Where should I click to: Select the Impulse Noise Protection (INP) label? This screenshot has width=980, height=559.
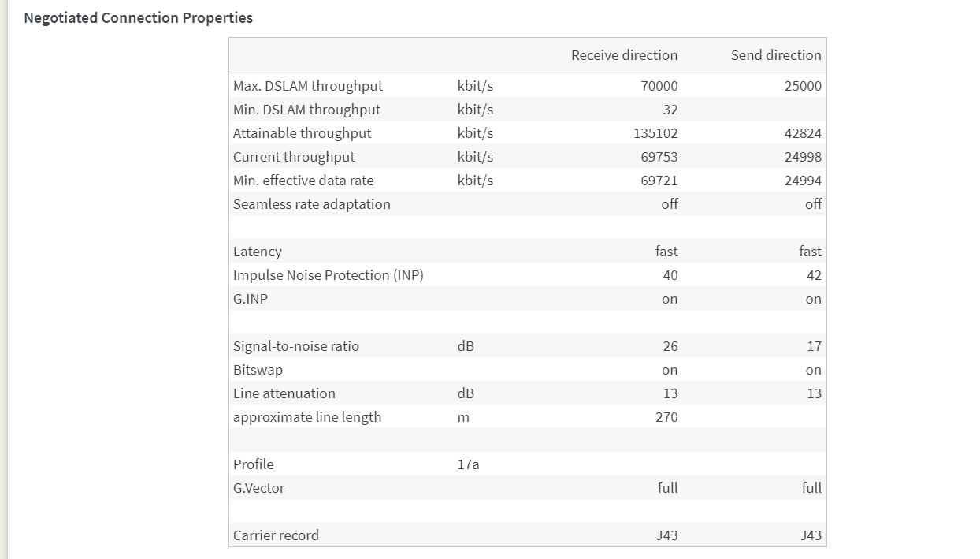tap(329, 275)
